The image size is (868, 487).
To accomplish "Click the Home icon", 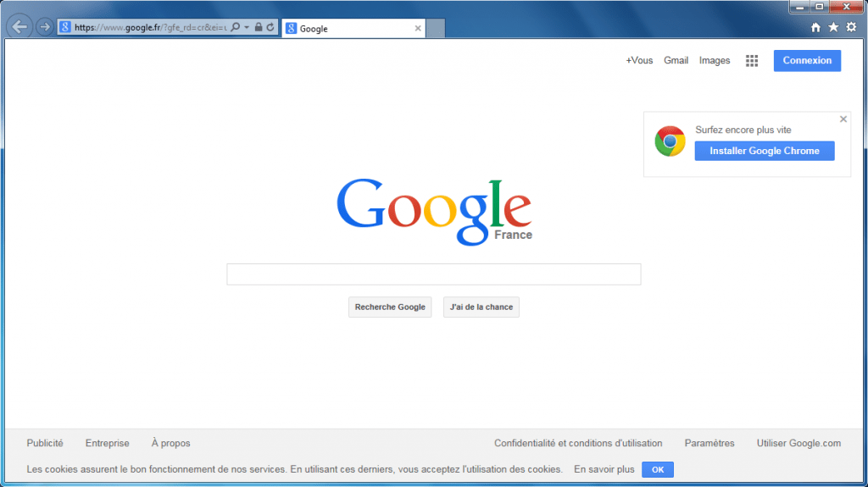I will 815,27.
